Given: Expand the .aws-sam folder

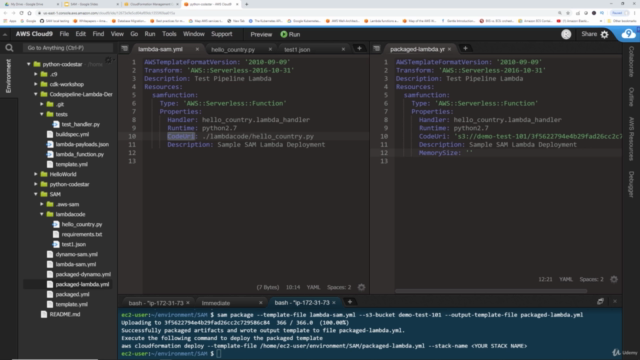Looking at the screenshot, I should pos(42,204).
